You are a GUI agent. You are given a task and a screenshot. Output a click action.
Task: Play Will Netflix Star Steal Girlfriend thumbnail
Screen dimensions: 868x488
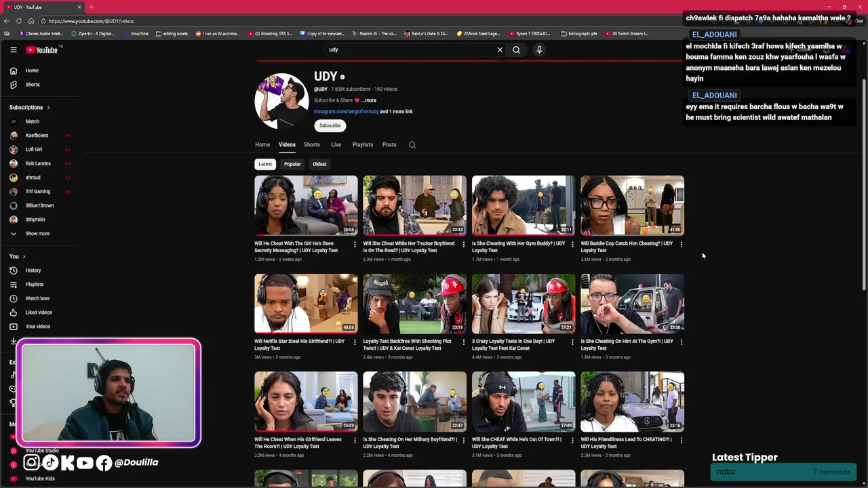(306, 304)
